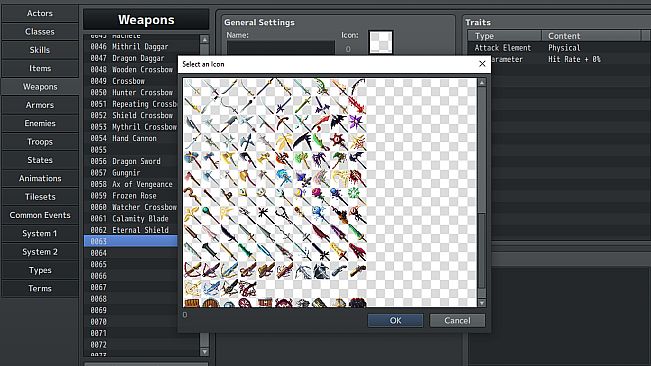Select the Attack Element Physical trait row

[559, 48]
